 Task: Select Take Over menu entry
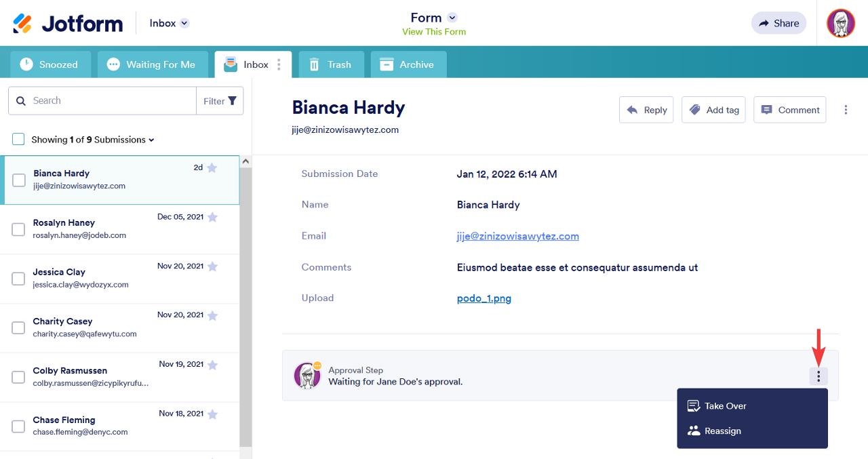click(x=752, y=405)
